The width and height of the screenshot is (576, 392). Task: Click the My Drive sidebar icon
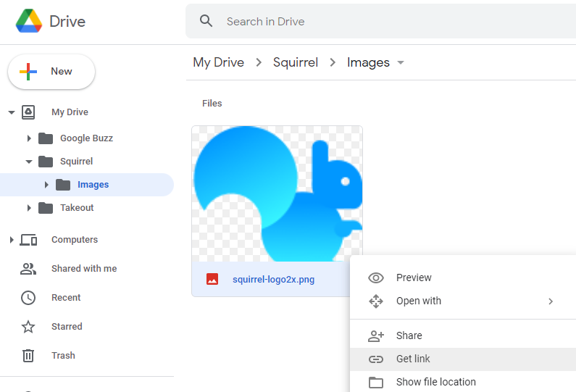click(28, 112)
